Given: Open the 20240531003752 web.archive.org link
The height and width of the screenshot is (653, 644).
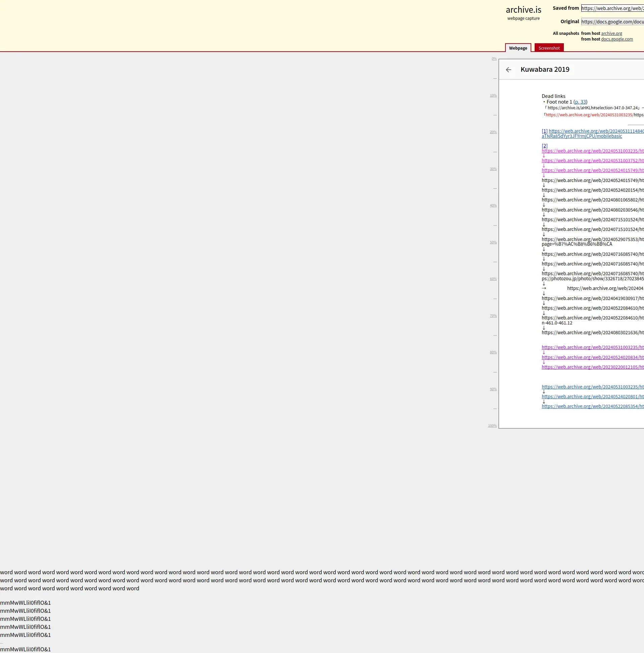Looking at the screenshot, I should pyautogui.click(x=592, y=161).
